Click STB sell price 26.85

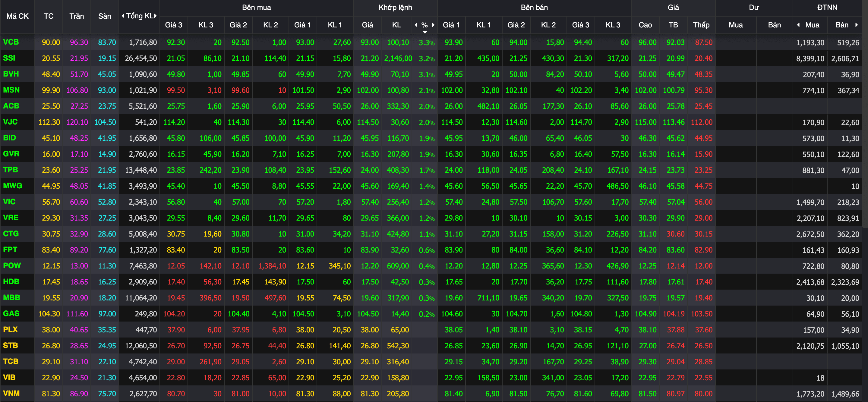pyautogui.click(x=453, y=346)
